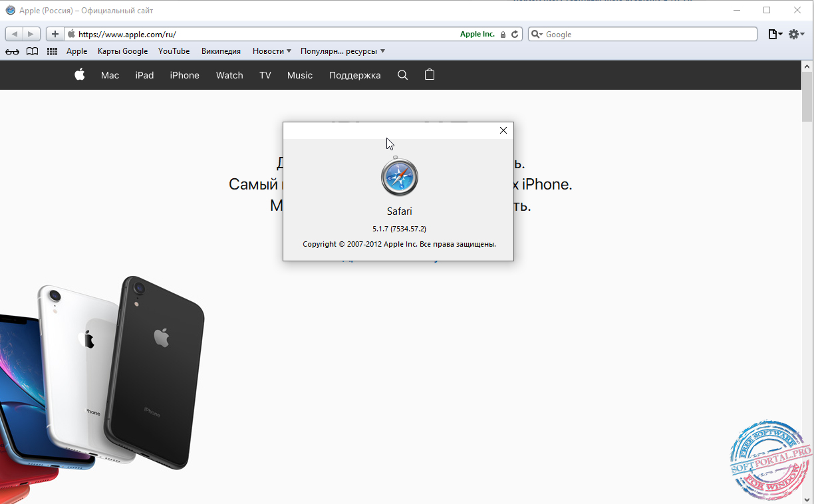
Task: Open the search engine magnifier dropdown
Action: [537, 34]
